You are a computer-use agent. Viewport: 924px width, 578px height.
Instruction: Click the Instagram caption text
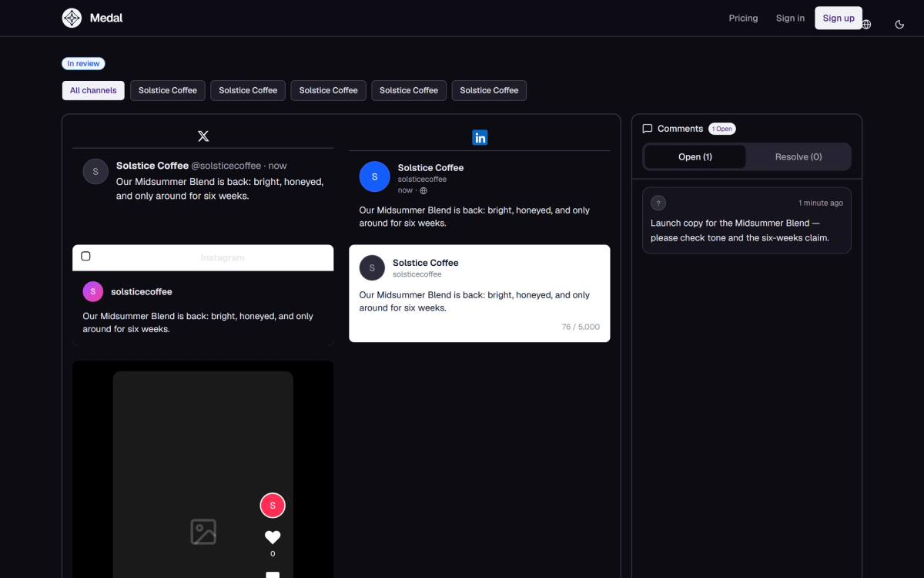[198, 322]
